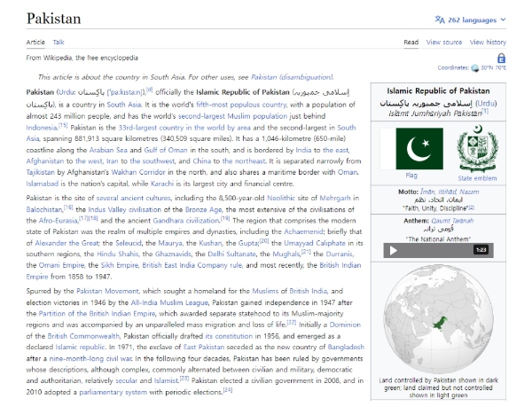Open the globe locator map image
The width and height of the screenshot is (532, 407).
tap(438, 319)
